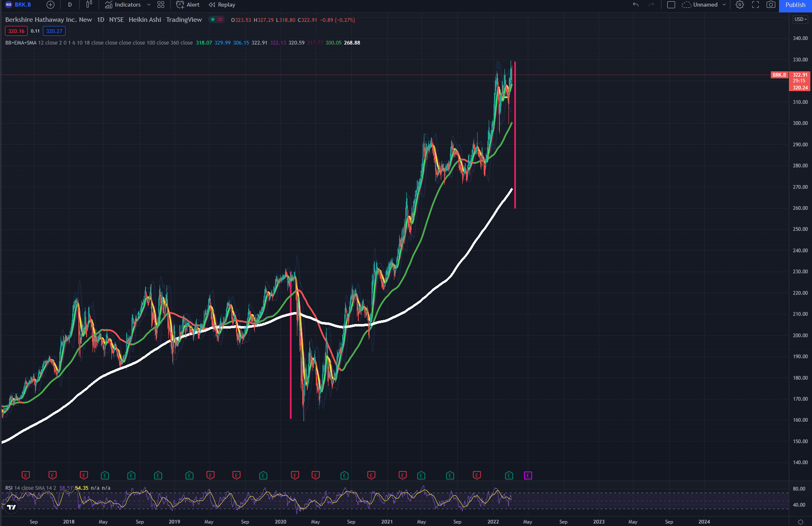
Task: Undo the last chart action
Action: pyautogui.click(x=636, y=5)
